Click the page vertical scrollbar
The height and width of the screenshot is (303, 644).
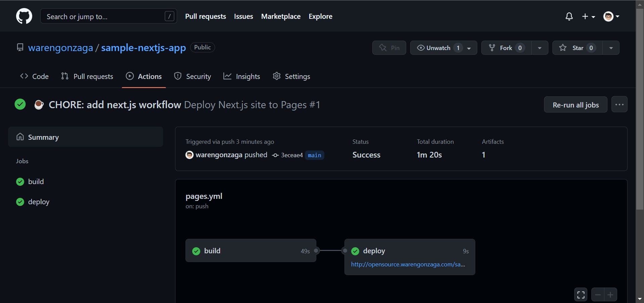point(640,109)
